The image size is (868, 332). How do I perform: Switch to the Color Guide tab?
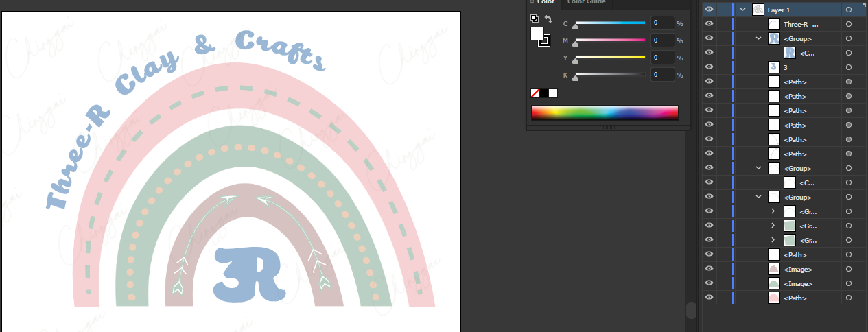point(586,3)
